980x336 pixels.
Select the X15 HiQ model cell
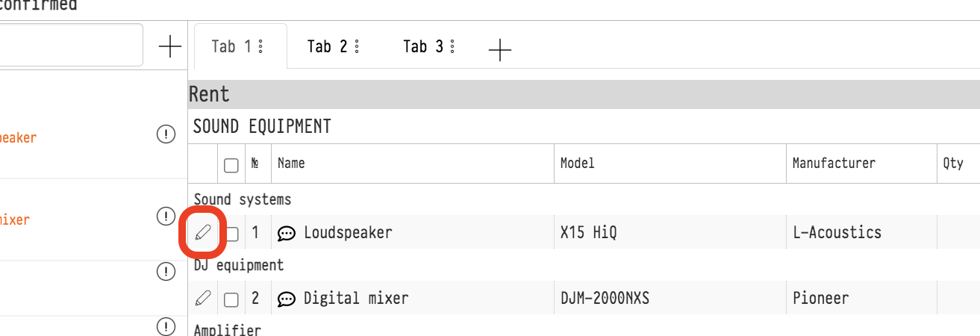pyautogui.click(x=588, y=233)
